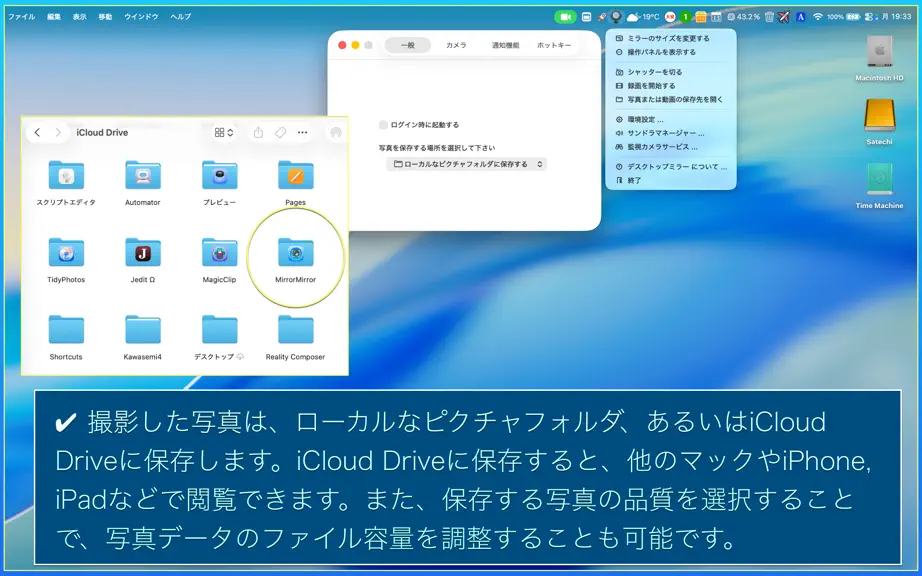Click the input source A icon in menu bar
Image resolution: width=922 pixels, height=576 pixels.
click(800, 17)
